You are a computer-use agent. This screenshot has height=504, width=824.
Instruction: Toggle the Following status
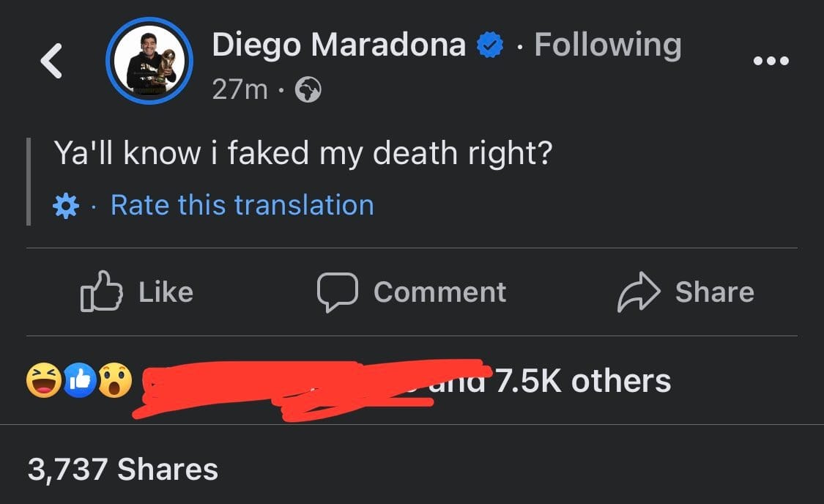(x=608, y=45)
